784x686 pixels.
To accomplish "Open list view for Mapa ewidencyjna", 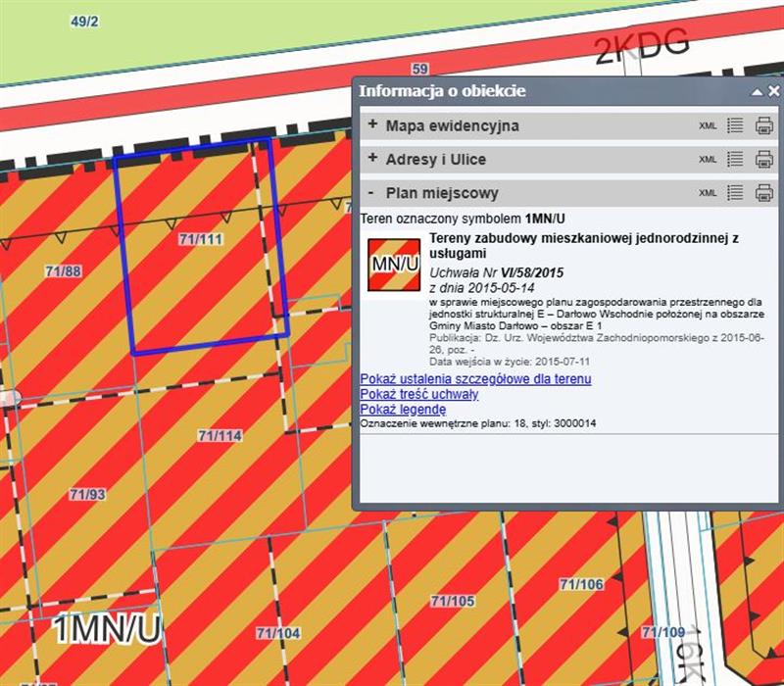I will pos(736,126).
